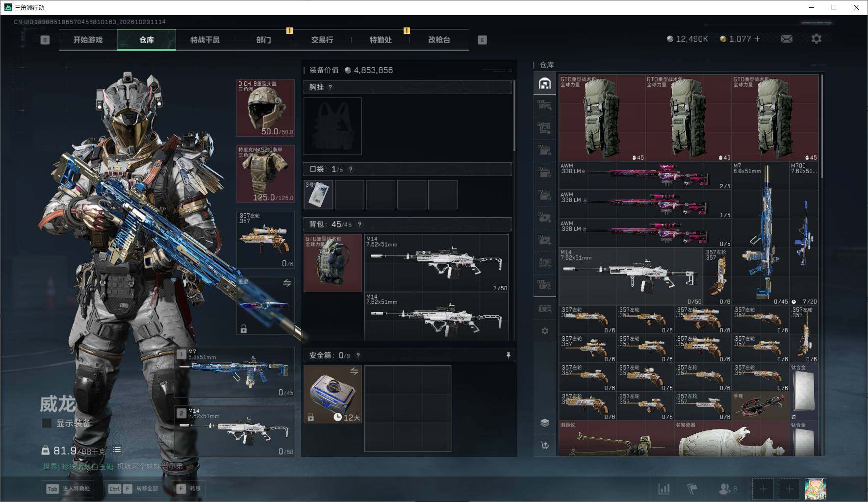This screenshot has width=868, height=502.
Task: Open warehouse sidebar gear settings icon
Action: [x=545, y=331]
